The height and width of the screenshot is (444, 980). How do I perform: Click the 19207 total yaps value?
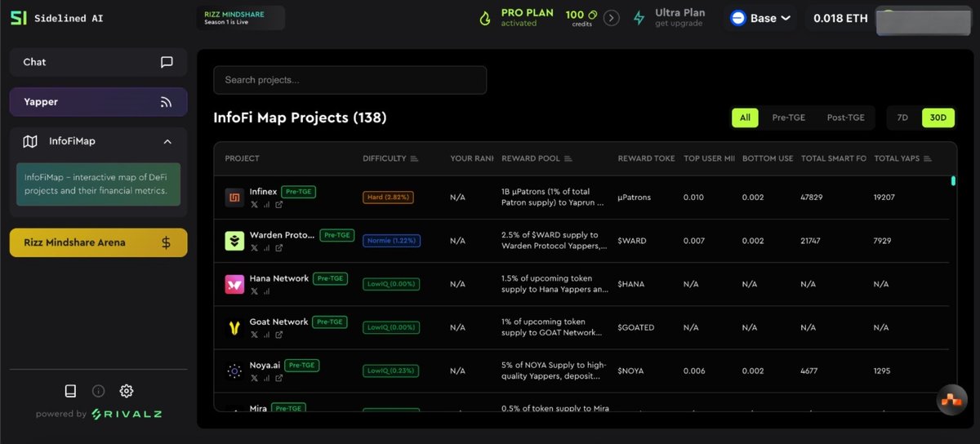click(884, 198)
